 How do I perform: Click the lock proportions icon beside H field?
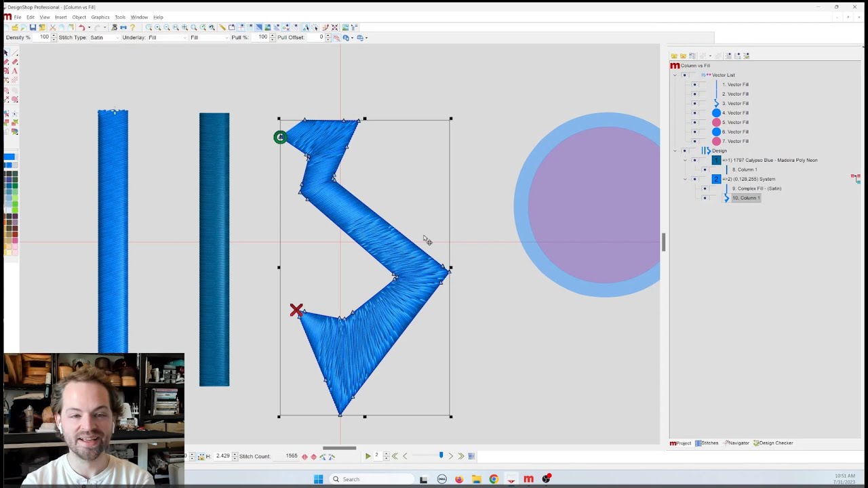pyautogui.click(x=201, y=457)
